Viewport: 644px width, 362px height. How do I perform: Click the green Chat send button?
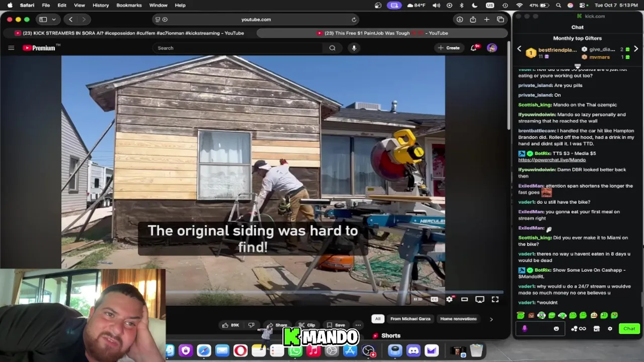[629, 328]
